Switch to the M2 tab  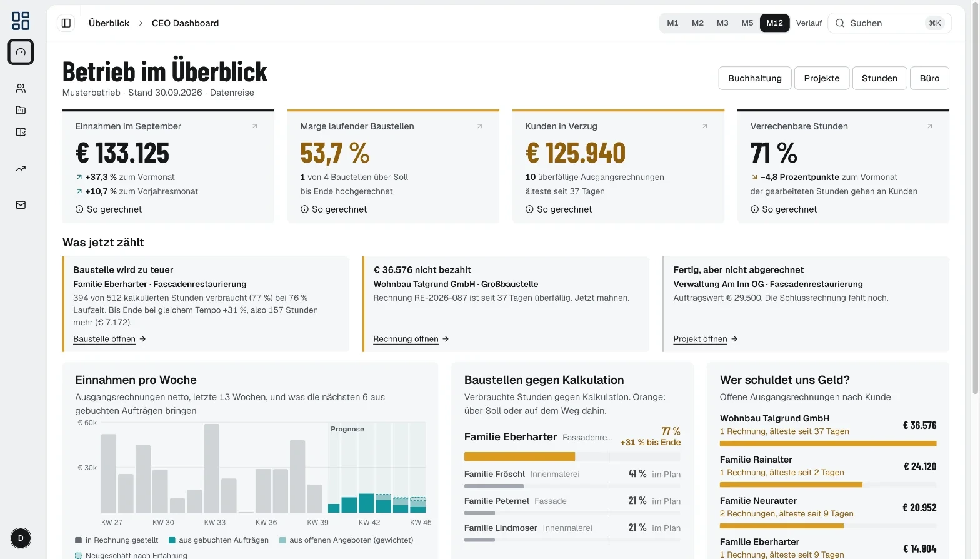[x=697, y=23]
